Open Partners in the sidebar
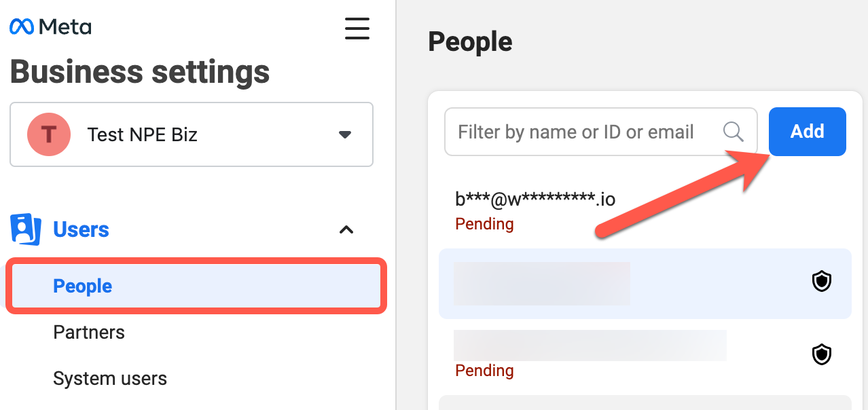 89,332
